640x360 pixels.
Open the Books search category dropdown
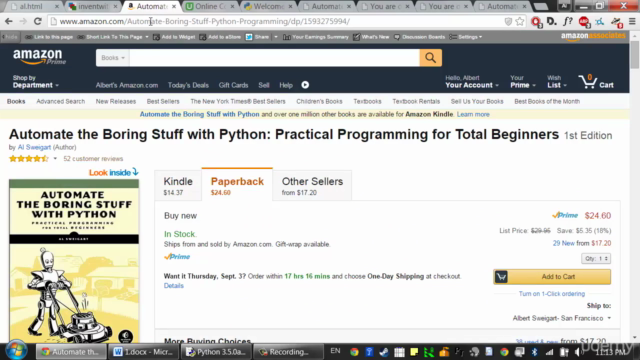click(x=113, y=58)
